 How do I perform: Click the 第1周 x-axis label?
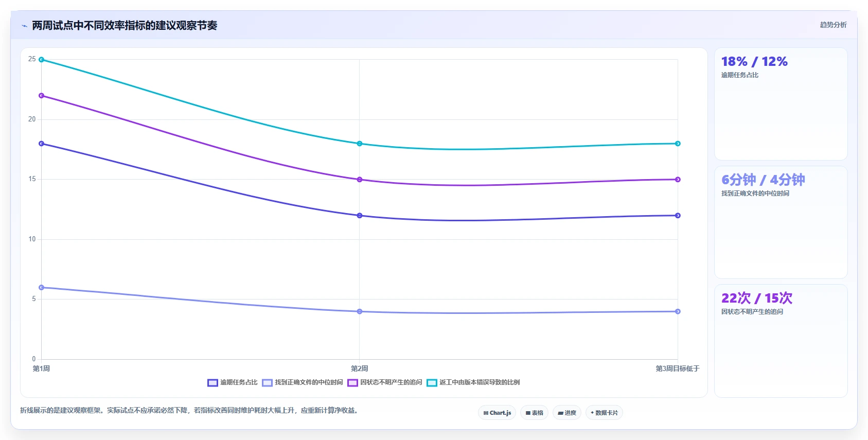point(41,368)
